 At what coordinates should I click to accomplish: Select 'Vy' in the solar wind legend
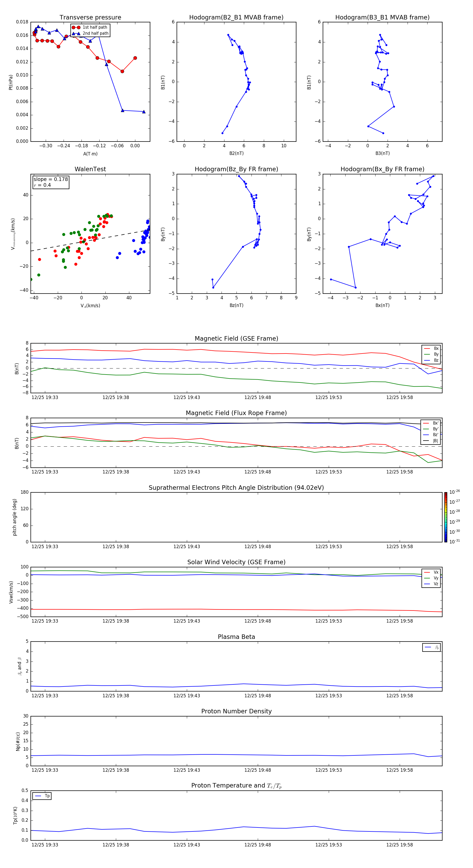(431, 578)
